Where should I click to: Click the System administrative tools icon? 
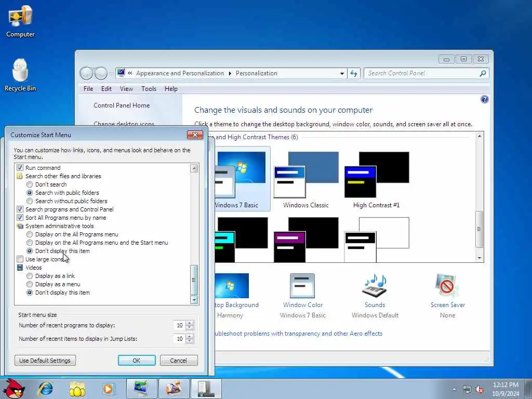(x=20, y=226)
